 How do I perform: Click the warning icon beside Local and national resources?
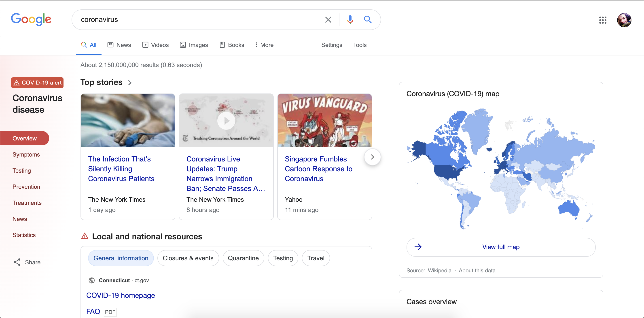pyautogui.click(x=85, y=236)
